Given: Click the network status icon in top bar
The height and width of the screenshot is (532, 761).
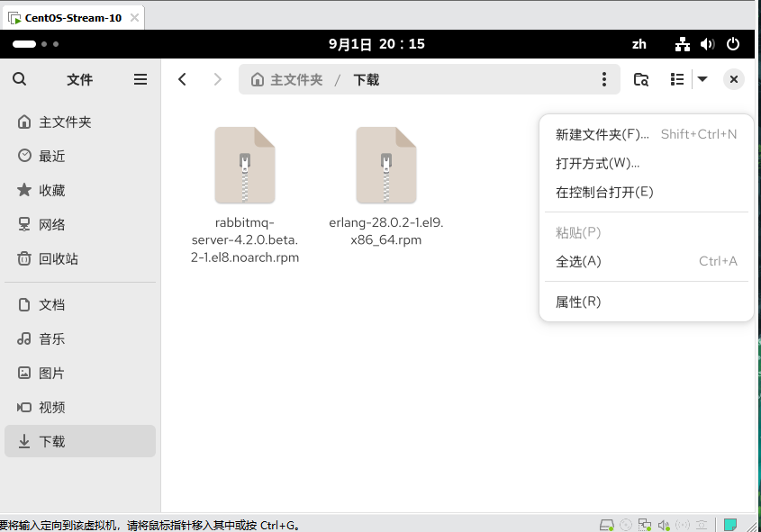Looking at the screenshot, I should (683, 44).
